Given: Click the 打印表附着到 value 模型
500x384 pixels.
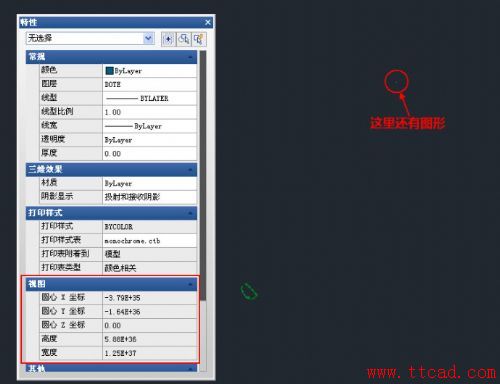Looking at the screenshot, I should pos(149,254).
